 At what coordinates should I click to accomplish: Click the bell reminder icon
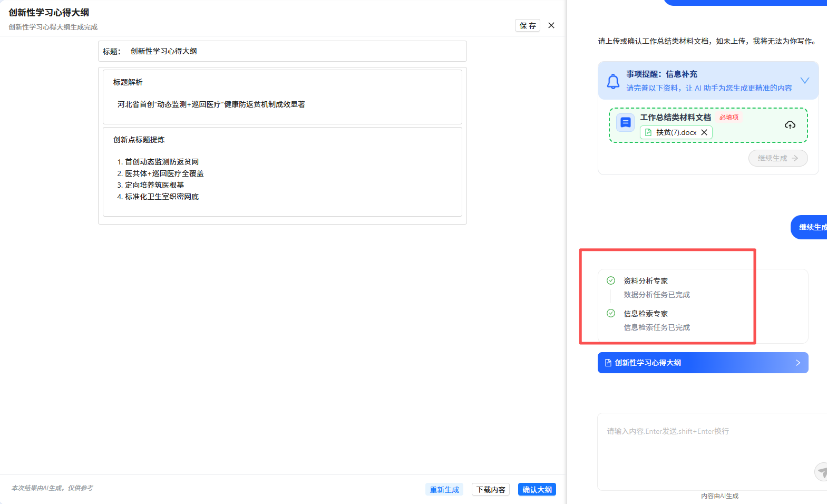613,81
